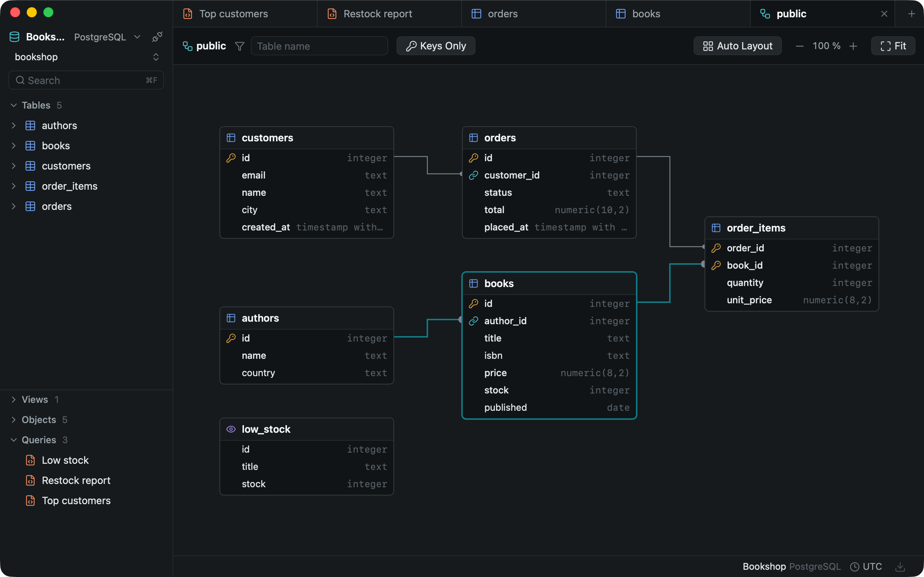The image size is (924, 577).
Task: Click the UTC timezone clock icon
Action: 854,567
